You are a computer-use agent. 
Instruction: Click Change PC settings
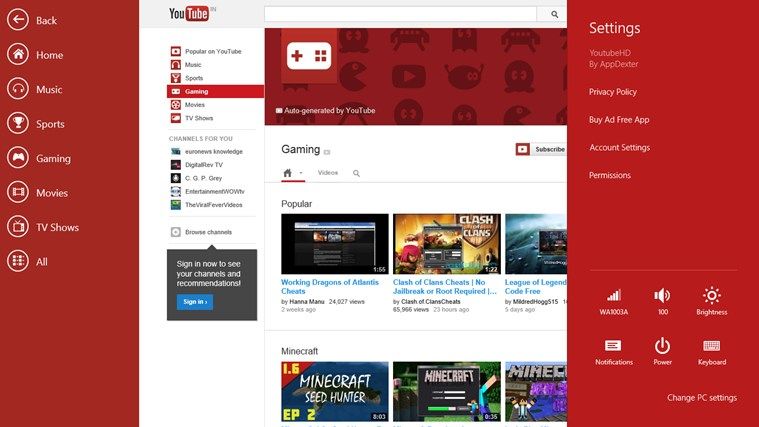[702, 398]
